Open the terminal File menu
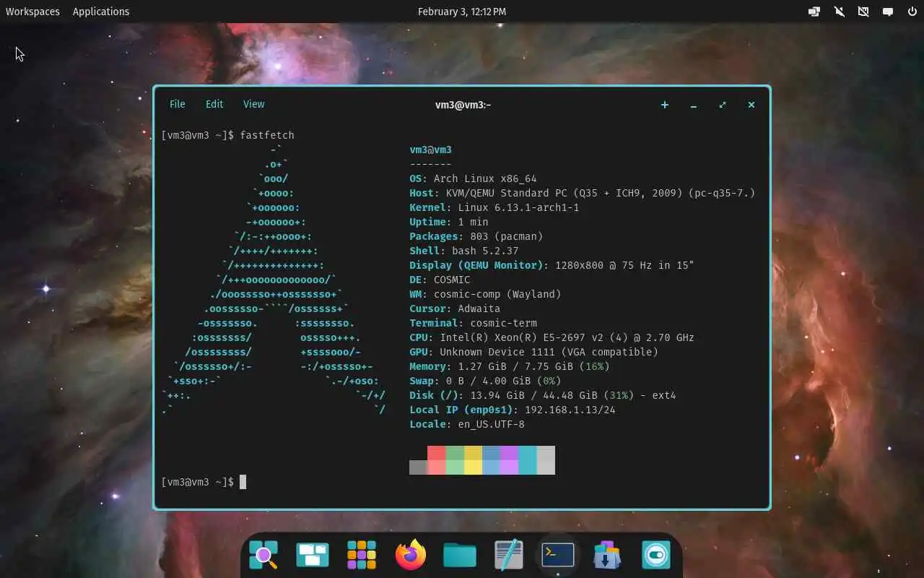Image resolution: width=924 pixels, height=578 pixels. pos(178,104)
